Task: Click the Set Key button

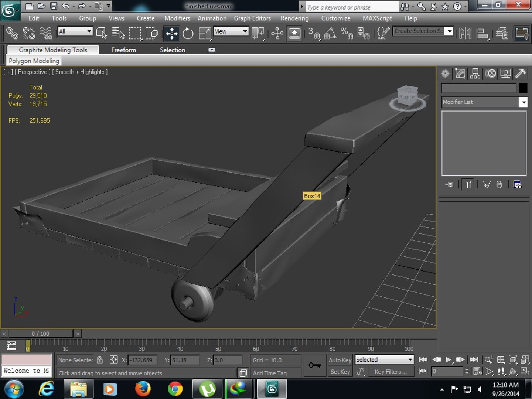Action: 340,372
